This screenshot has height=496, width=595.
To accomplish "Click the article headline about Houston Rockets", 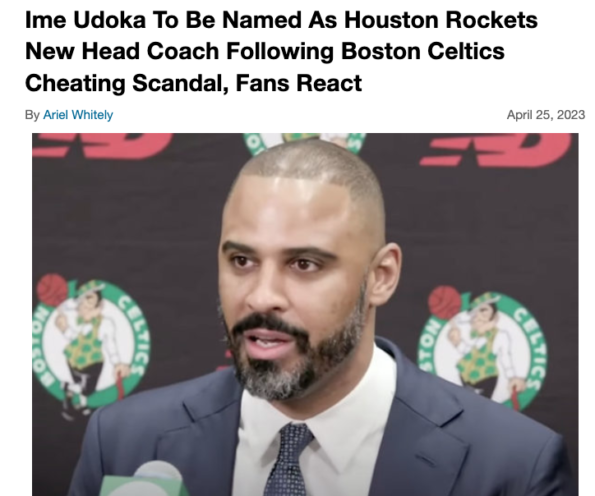I will 281,51.
